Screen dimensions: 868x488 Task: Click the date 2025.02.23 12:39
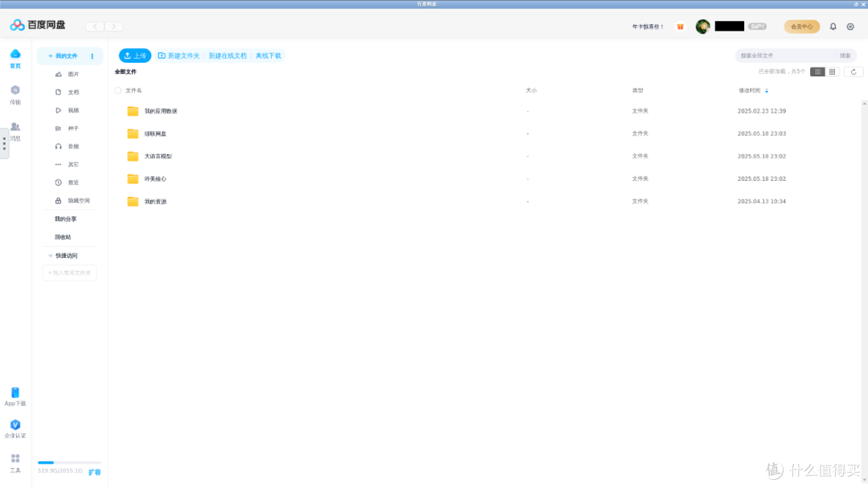pyautogui.click(x=762, y=111)
